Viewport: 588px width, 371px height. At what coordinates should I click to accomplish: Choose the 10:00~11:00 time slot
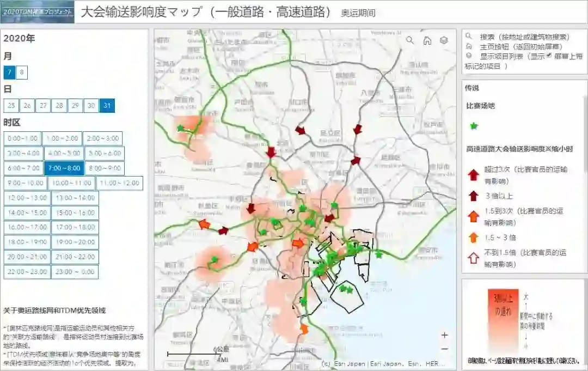72,183
